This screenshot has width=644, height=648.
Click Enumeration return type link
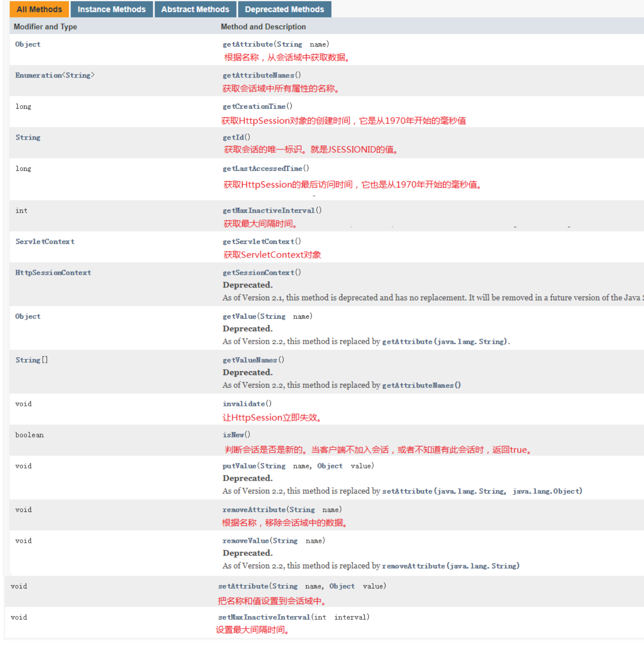tap(38, 75)
